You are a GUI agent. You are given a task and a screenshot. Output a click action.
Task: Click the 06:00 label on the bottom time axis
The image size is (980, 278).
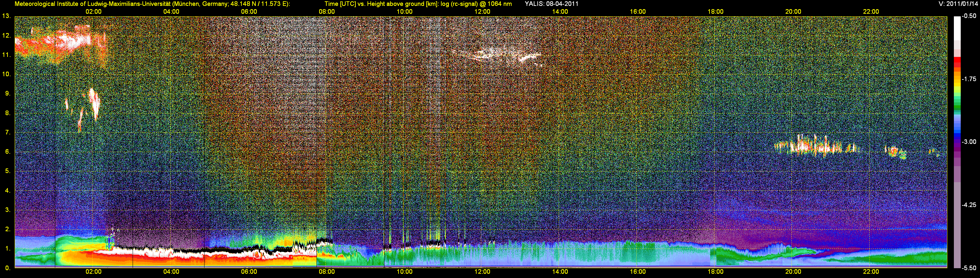(x=249, y=272)
